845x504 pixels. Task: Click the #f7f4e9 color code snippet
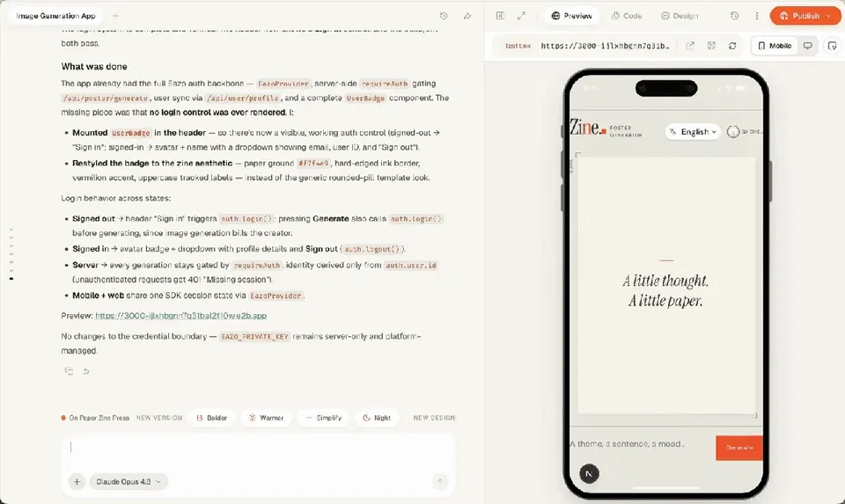pos(312,163)
